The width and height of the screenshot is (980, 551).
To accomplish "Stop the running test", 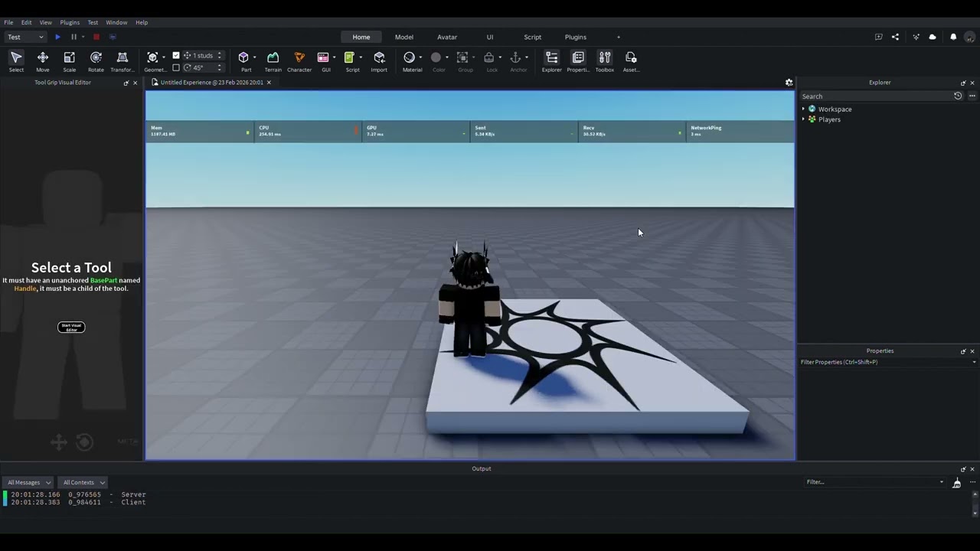I will (x=96, y=37).
